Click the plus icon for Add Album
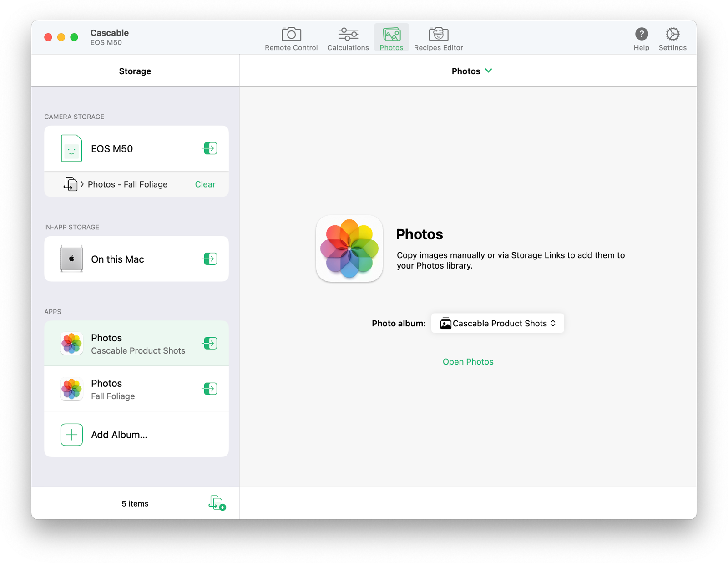Viewport: 728px width, 563px height. [x=71, y=435]
